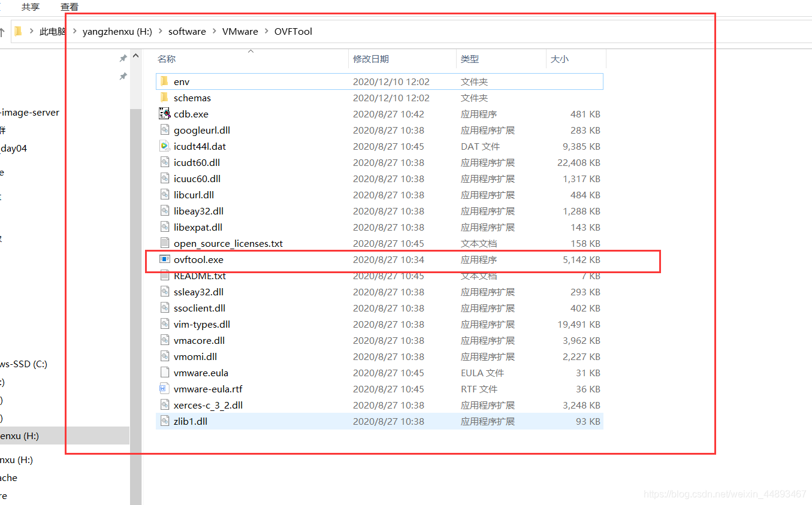Click the vmacore.dll file icon
The width and height of the screenshot is (812, 505).
tap(165, 340)
